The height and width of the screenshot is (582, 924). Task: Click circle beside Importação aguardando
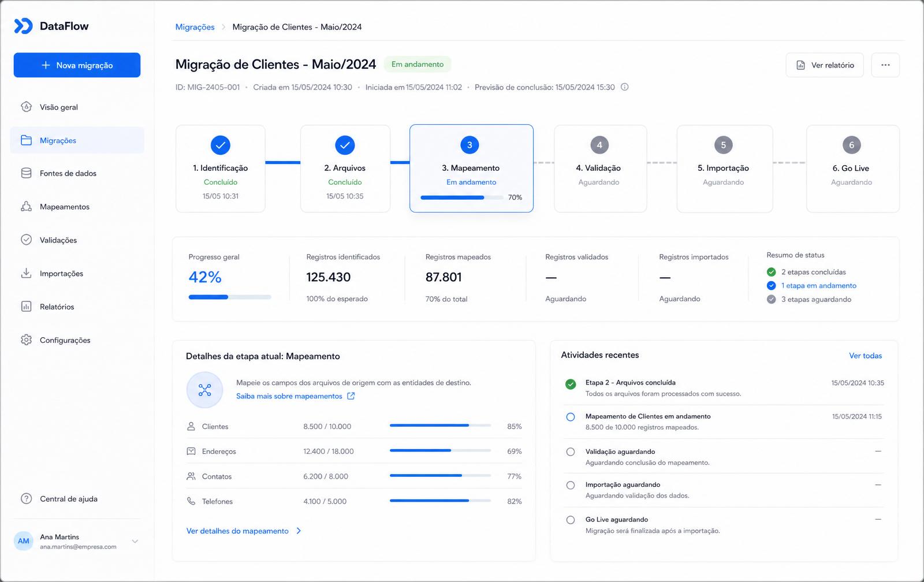tap(571, 486)
